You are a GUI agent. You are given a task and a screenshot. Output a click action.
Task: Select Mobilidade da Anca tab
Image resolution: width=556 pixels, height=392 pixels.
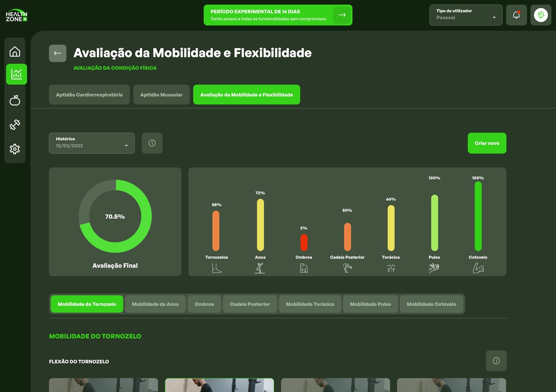pos(155,304)
